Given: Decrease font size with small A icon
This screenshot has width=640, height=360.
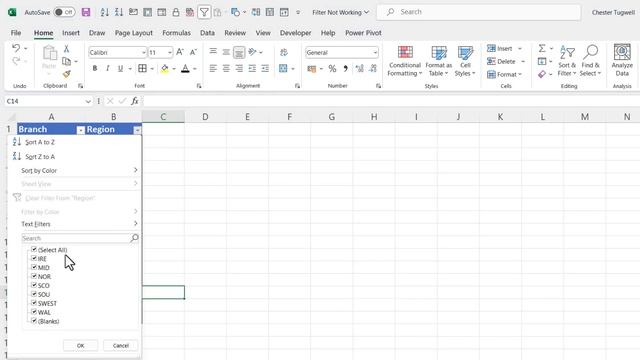Looking at the screenshot, I should (x=193, y=52).
